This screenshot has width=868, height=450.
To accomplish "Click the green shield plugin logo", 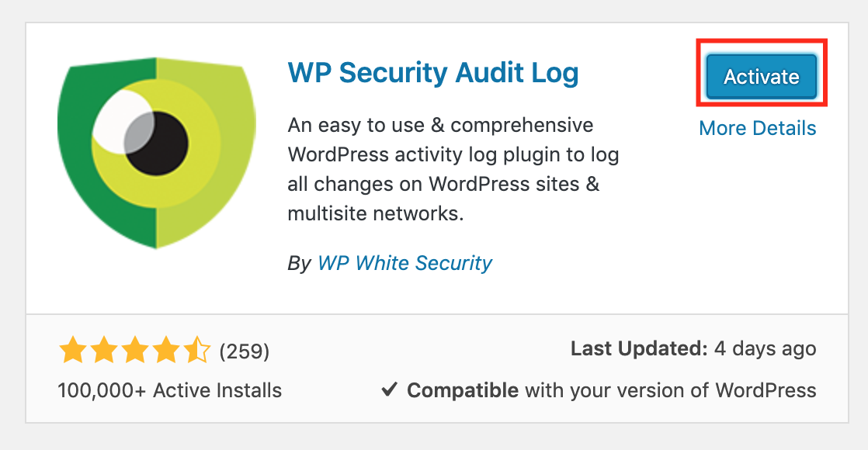I will coord(157,152).
